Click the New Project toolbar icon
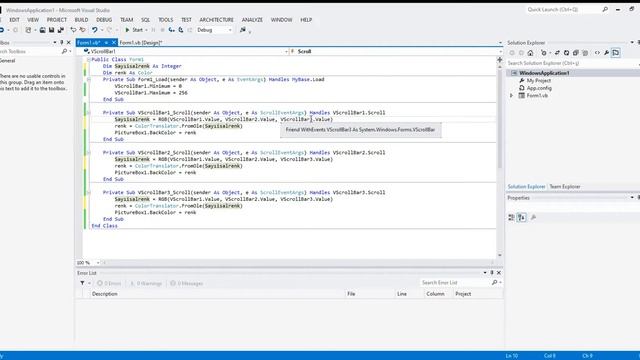 [28, 30]
